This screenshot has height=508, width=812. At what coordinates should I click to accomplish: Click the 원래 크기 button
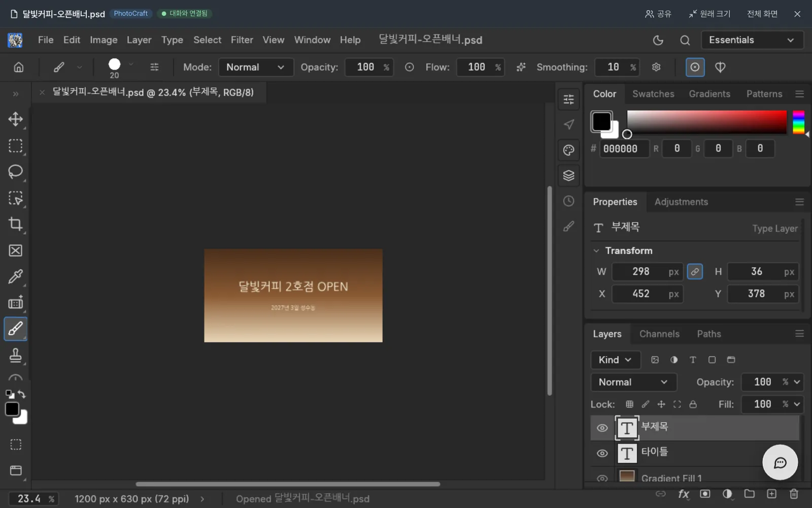pyautogui.click(x=709, y=14)
